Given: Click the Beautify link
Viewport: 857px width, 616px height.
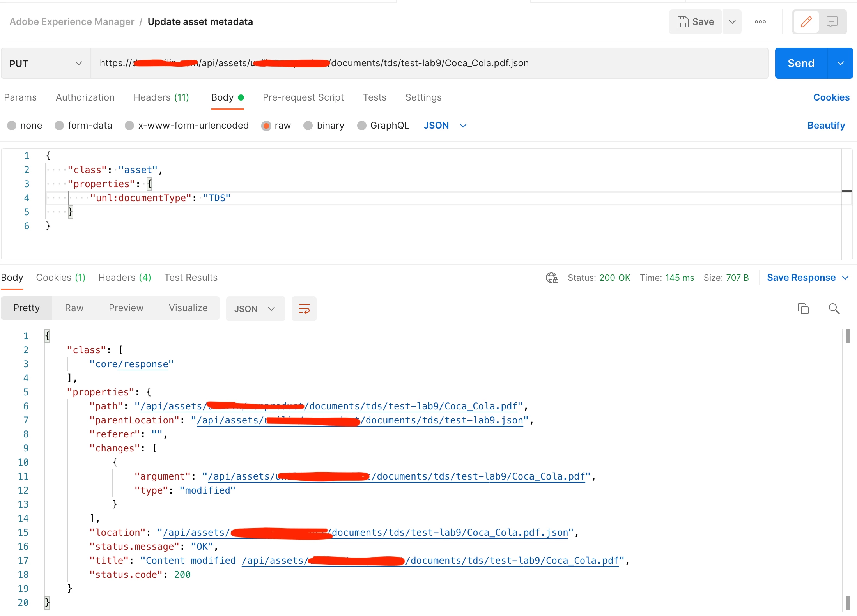Looking at the screenshot, I should tap(826, 126).
